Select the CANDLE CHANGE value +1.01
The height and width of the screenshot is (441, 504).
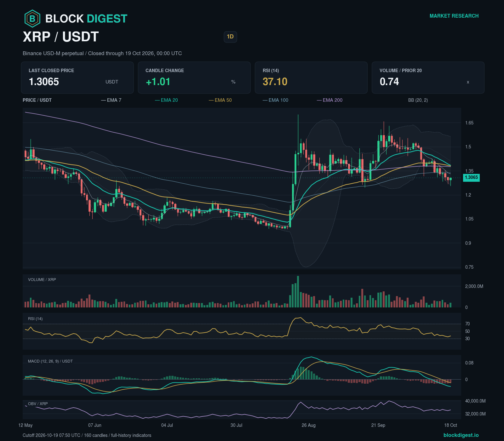[x=158, y=82]
